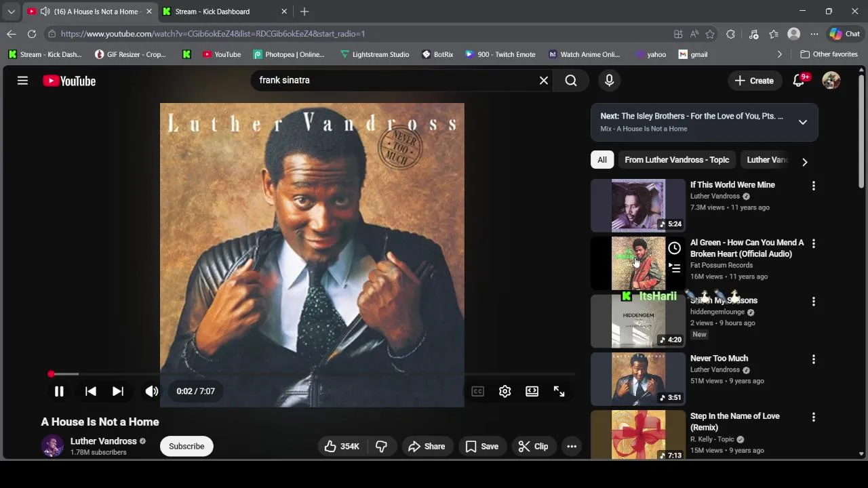Open Copilot Chat button
The width and height of the screenshot is (868, 488).
pyautogui.click(x=845, y=34)
